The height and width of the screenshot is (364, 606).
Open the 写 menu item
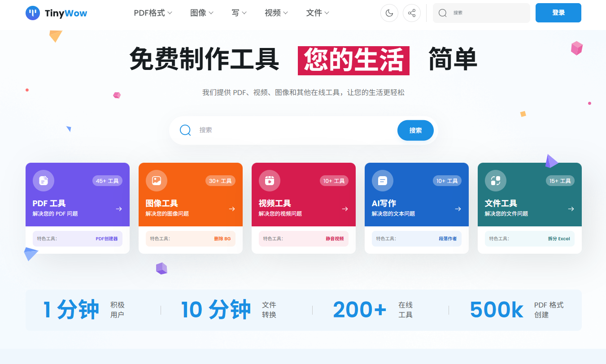pos(239,13)
